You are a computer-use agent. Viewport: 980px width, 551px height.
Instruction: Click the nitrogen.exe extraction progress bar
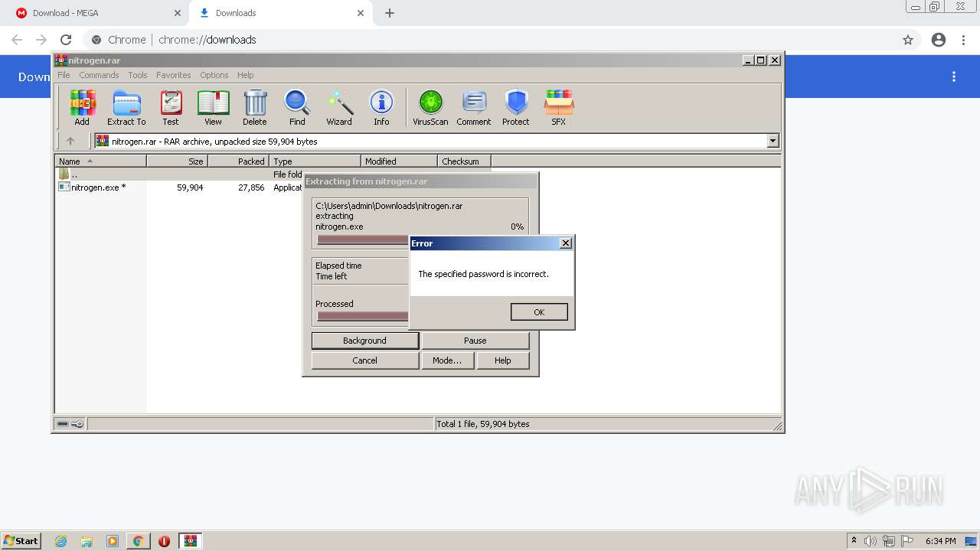click(362, 240)
